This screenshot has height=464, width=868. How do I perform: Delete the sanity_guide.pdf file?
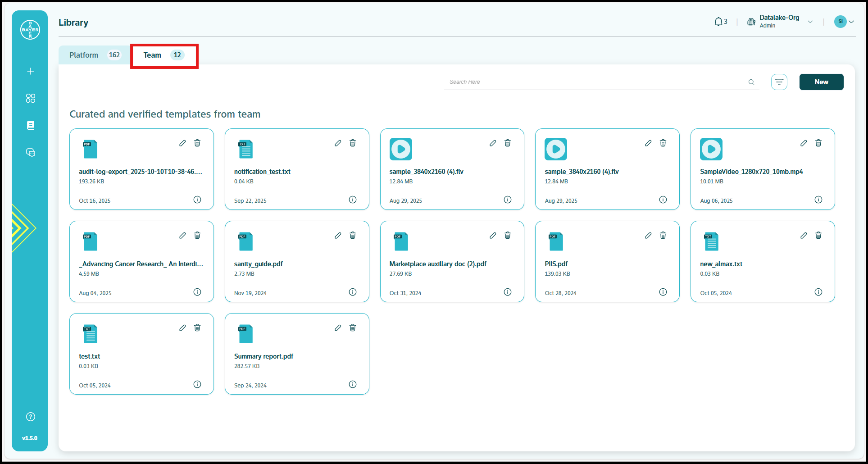coord(353,236)
